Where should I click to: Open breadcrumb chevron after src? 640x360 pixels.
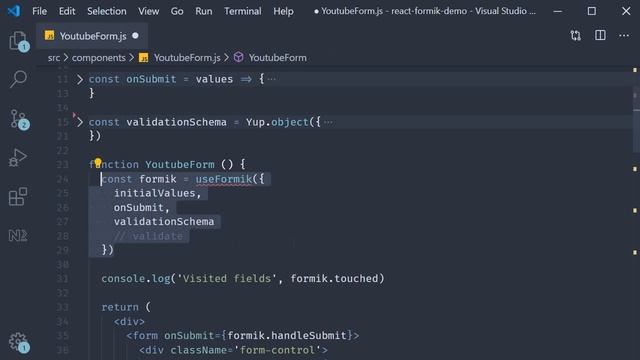point(66,58)
